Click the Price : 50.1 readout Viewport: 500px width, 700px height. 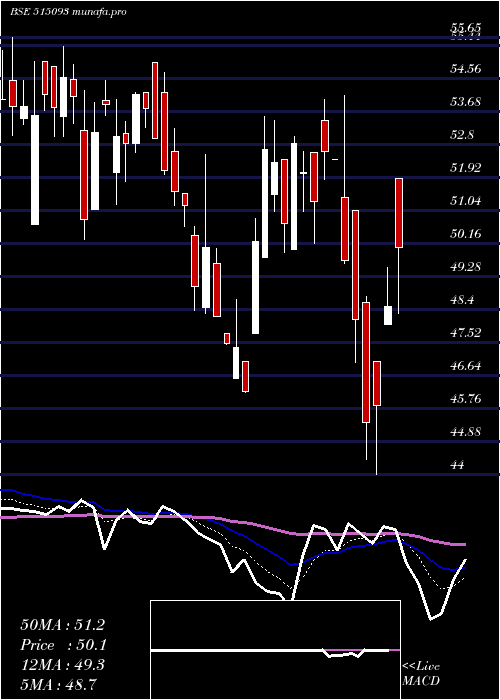pyautogui.click(x=64, y=645)
